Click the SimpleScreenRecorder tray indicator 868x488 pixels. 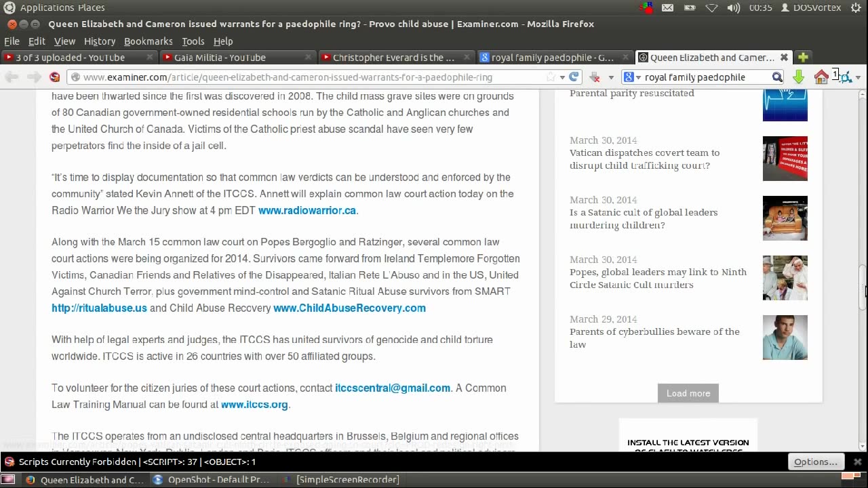coord(646,8)
